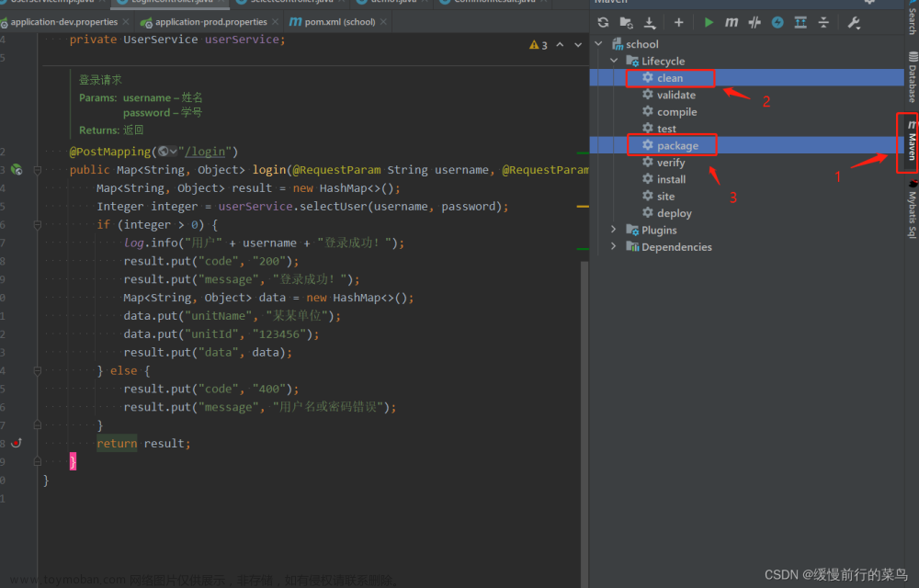Screen dimensions: 919x588
Task: Click gutter icon beside return result line
Action: tap(17, 443)
